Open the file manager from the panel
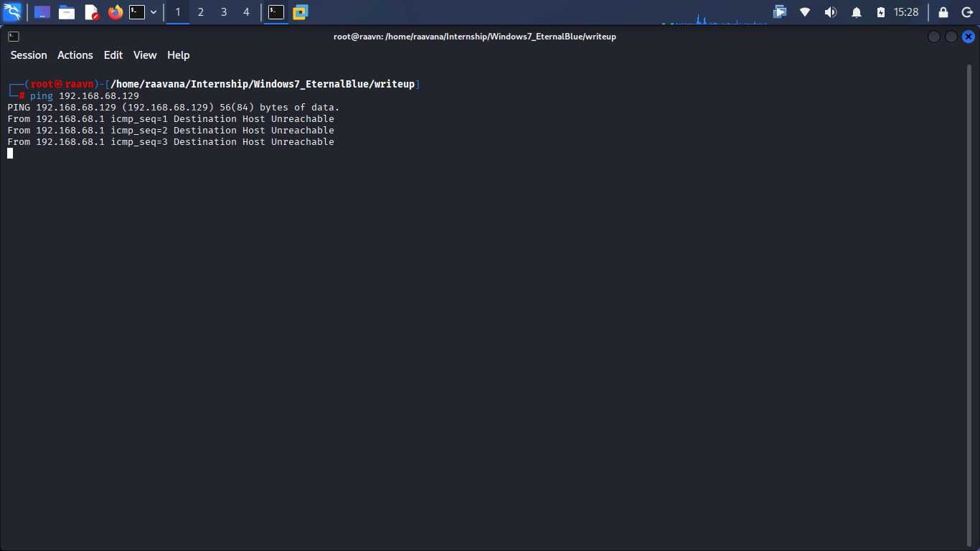The height and width of the screenshot is (551, 980). tap(67, 12)
